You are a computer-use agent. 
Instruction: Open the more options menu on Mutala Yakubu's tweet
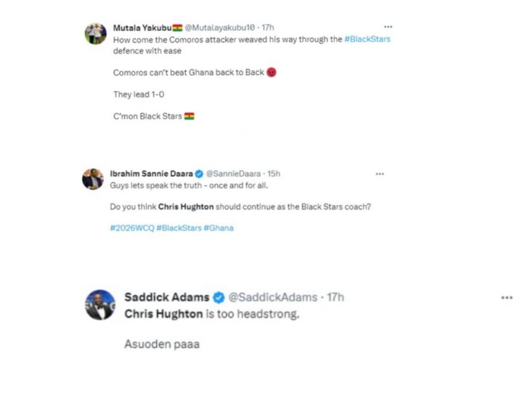coord(388,27)
